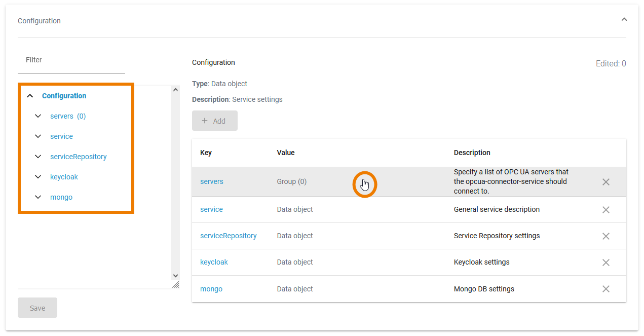Image resolution: width=644 pixels, height=336 pixels.
Task: Remove the keycloak entry with X icon
Action: tap(605, 262)
